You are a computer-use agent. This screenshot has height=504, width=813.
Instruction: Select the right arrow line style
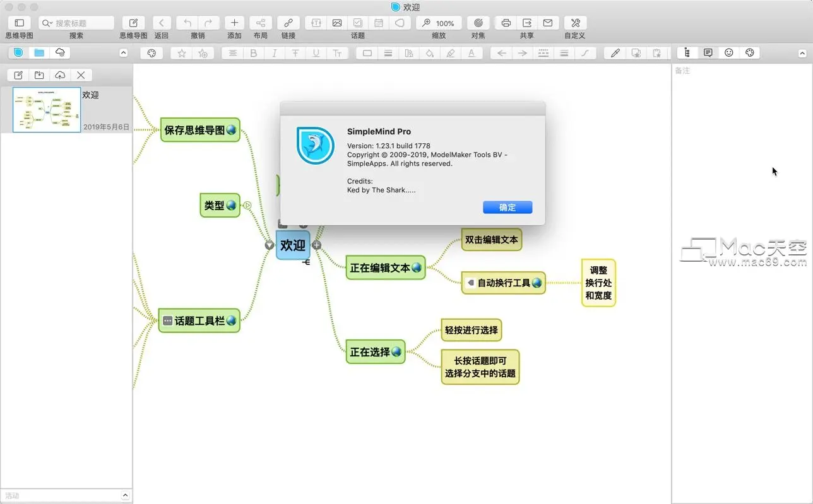coord(523,53)
